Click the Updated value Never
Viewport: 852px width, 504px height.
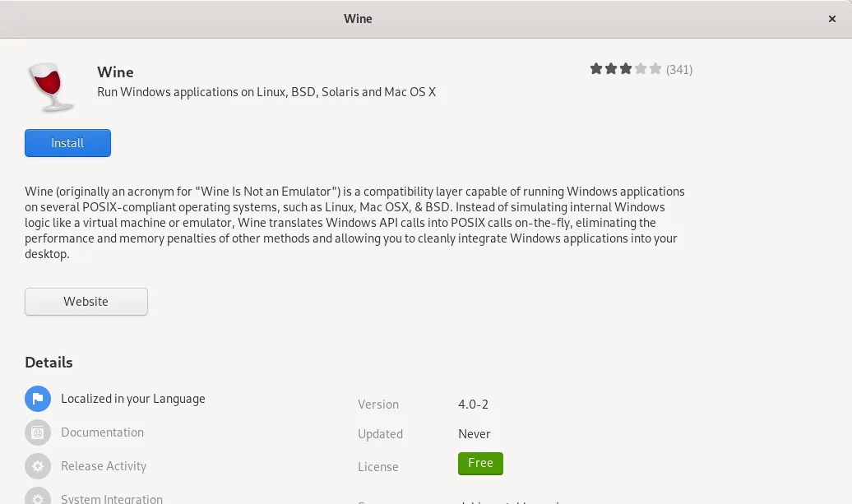click(x=474, y=434)
